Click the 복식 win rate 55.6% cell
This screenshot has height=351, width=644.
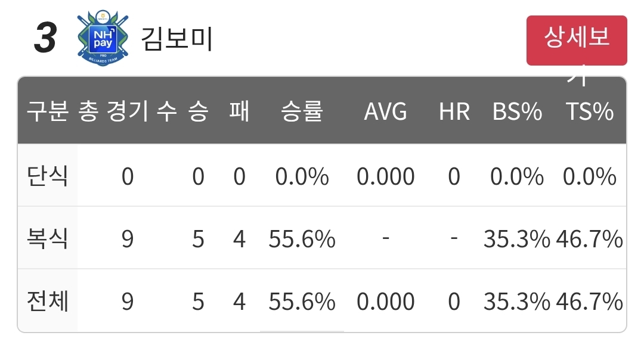(x=302, y=239)
